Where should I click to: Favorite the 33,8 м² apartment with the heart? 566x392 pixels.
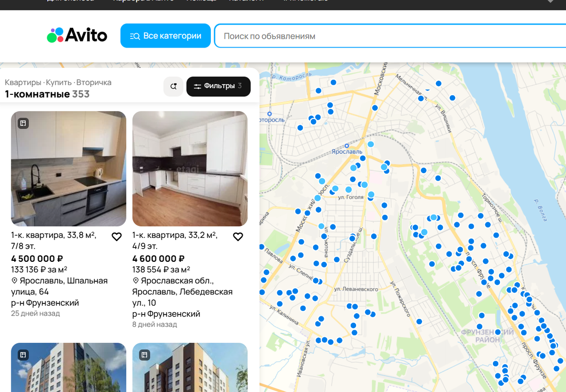(117, 236)
